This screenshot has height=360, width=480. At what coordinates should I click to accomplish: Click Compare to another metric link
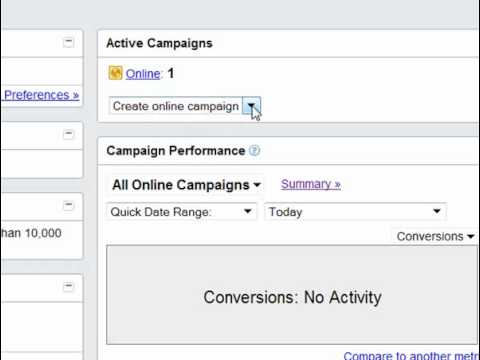(412, 355)
